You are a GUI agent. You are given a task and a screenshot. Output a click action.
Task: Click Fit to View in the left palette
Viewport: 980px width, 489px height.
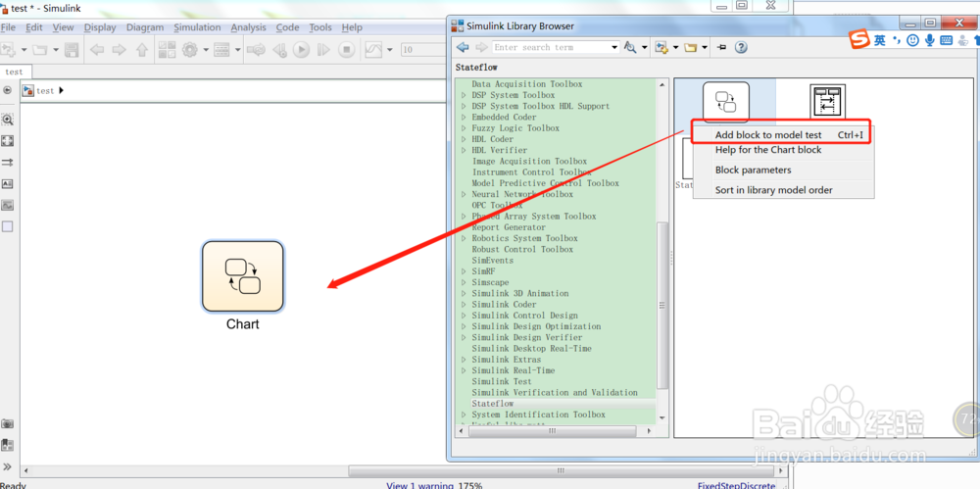tap(8, 141)
